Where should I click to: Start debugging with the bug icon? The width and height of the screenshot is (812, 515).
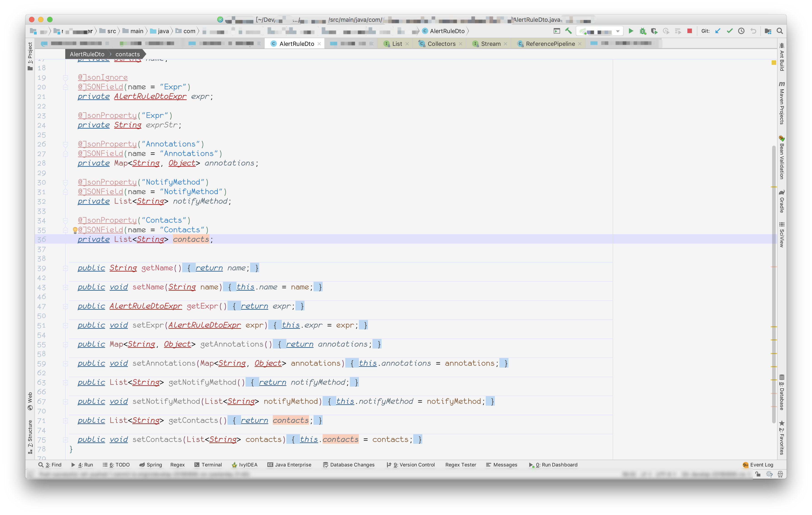pyautogui.click(x=643, y=31)
